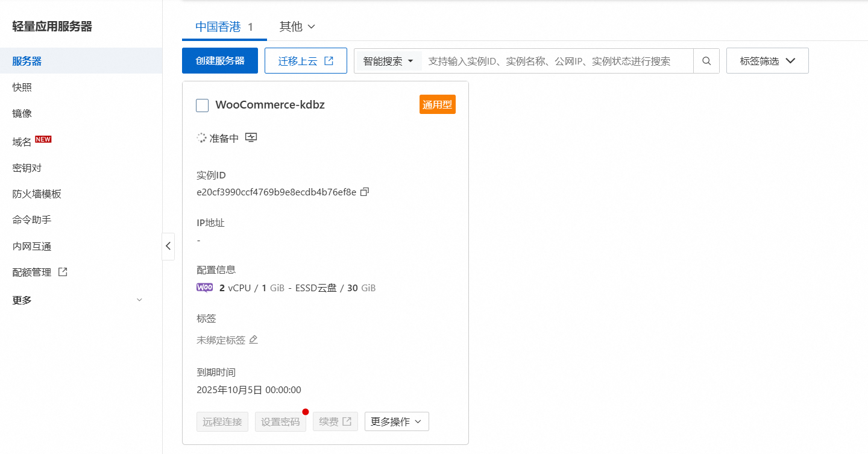Click the 续费 button

(335, 421)
